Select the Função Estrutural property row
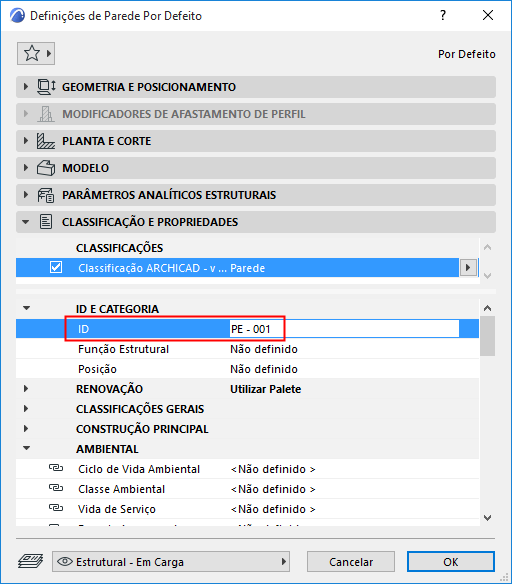The image size is (512, 584). point(247,349)
